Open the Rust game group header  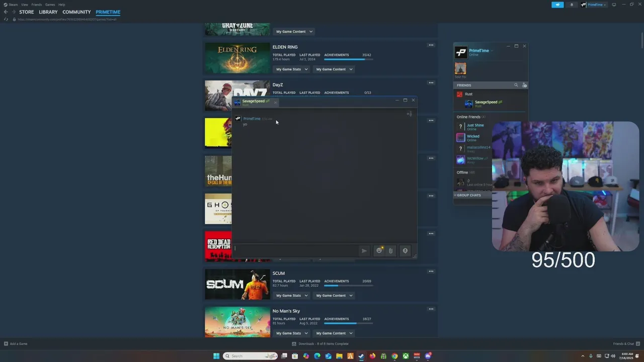[468, 94]
